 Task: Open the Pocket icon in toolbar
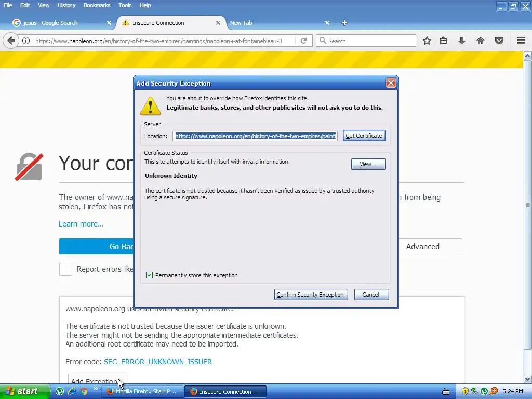pos(499,41)
